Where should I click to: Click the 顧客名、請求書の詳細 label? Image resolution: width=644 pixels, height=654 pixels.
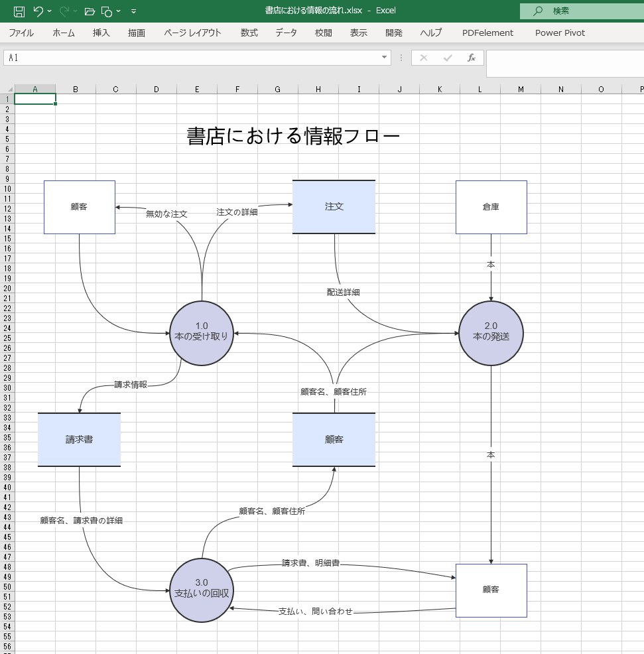click(82, 521)
